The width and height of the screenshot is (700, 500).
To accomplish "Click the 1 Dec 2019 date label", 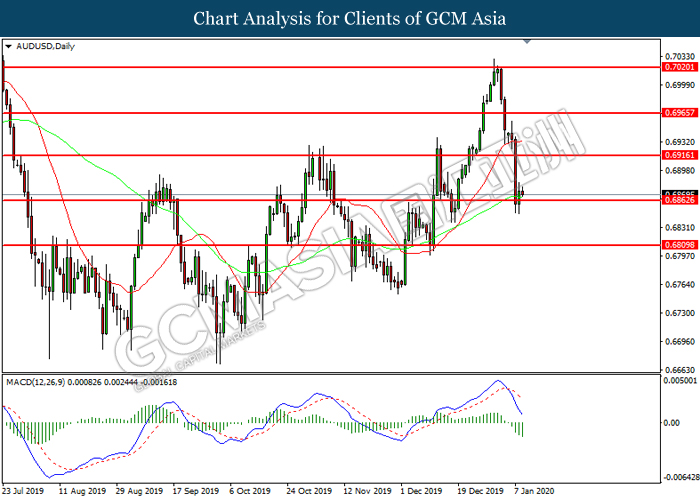I will (420, 491).
